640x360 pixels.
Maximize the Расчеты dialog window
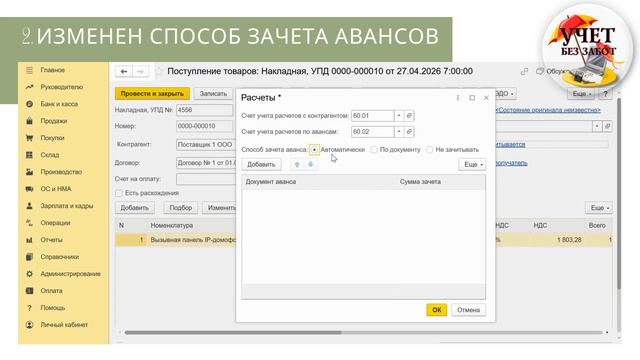point(472,98)
